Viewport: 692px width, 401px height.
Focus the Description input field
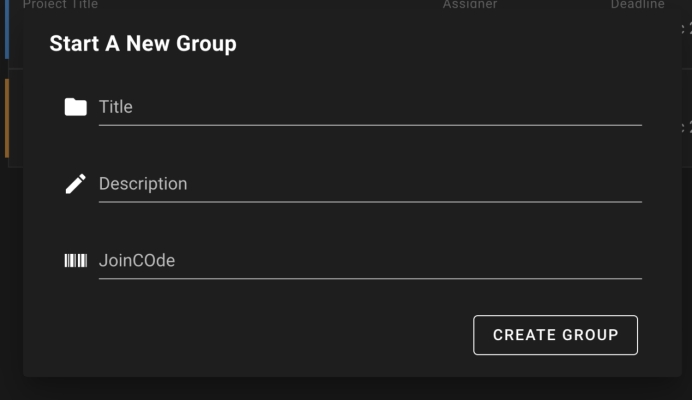coord(369,184)
